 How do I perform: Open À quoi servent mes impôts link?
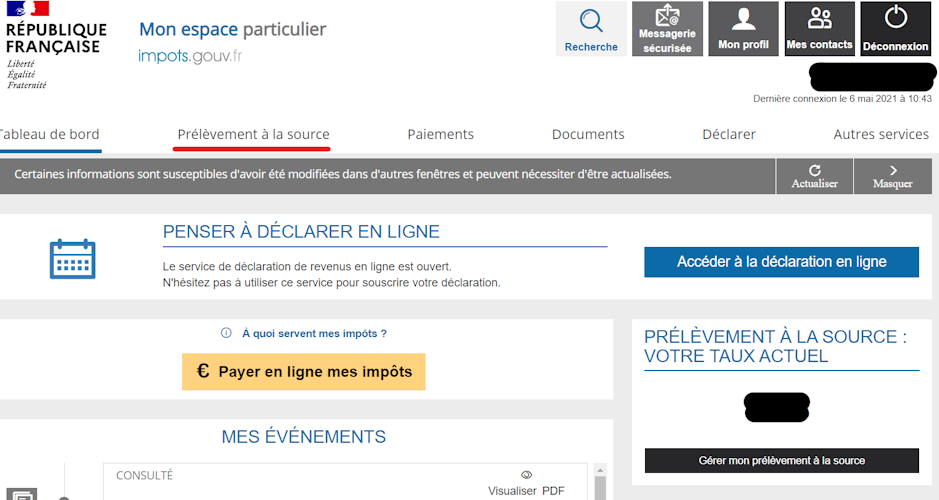tap(314, 334)
